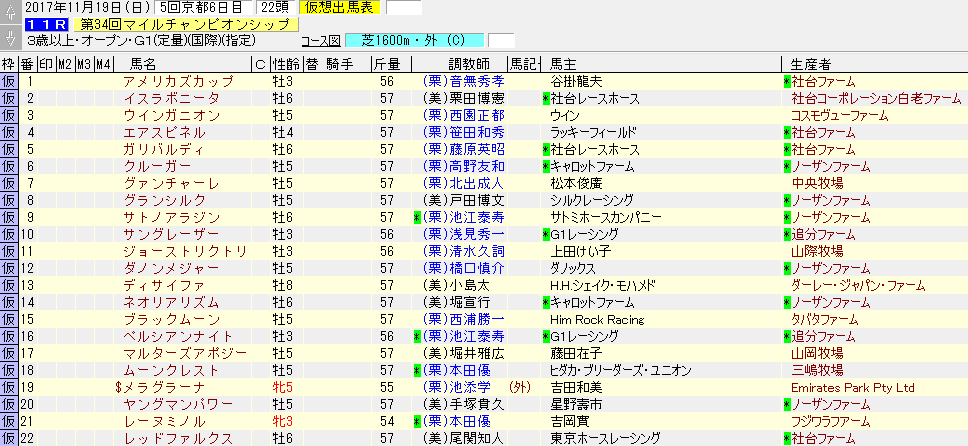Select horse name ムーンクレスト
Image resolution: width=968 pixels, height=446 pixels.
(171, 370)
